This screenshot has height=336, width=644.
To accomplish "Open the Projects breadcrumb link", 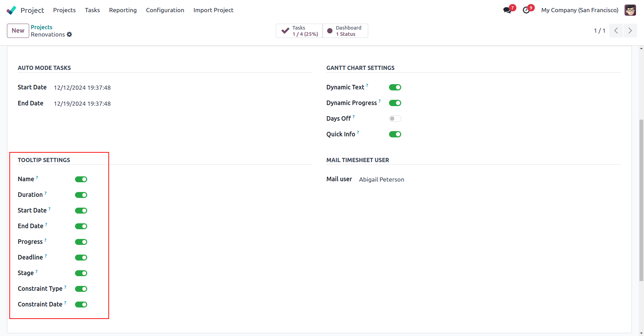I will [42, 27].
